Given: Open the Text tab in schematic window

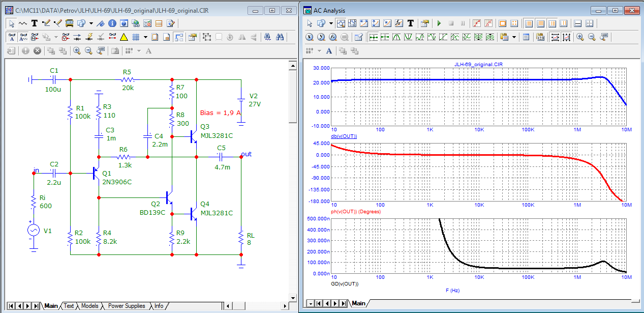Looking at the screenshot, I should pyautogui.click(x=69, y=306).
